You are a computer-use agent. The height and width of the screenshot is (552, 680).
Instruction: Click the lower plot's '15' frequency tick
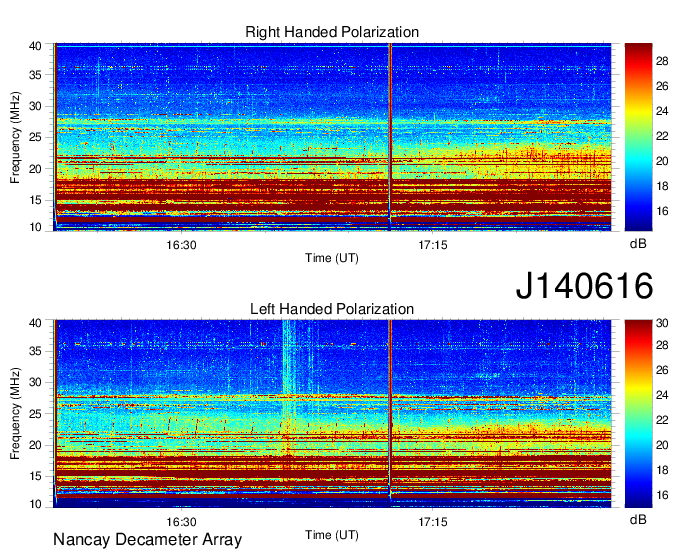(x=35, y=476)
